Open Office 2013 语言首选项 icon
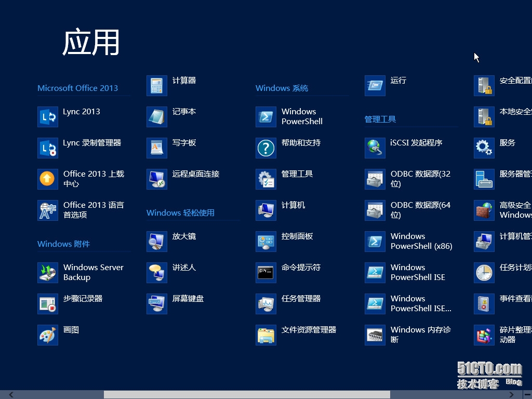 (47, 210)
